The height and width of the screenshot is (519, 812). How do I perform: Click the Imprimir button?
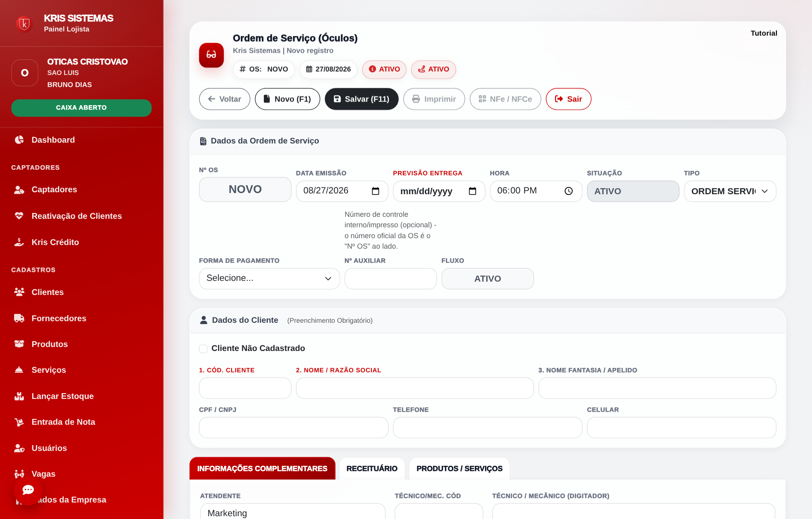tap(434, 99)
